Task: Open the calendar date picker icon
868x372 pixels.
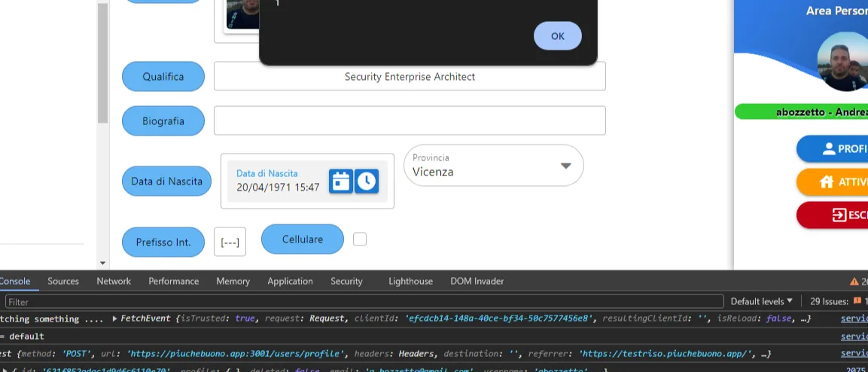Action: (x=341, y=181)
